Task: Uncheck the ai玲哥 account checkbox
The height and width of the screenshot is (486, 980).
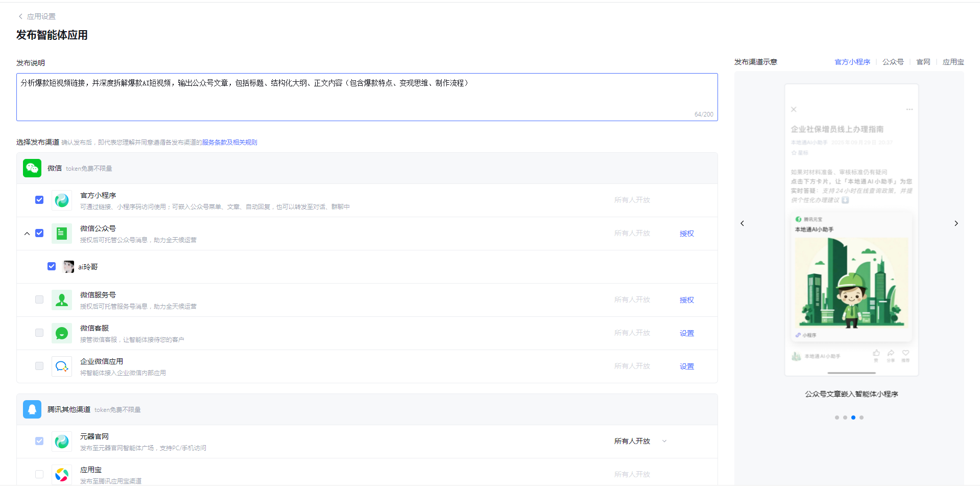Action: [x=52, y=266]
